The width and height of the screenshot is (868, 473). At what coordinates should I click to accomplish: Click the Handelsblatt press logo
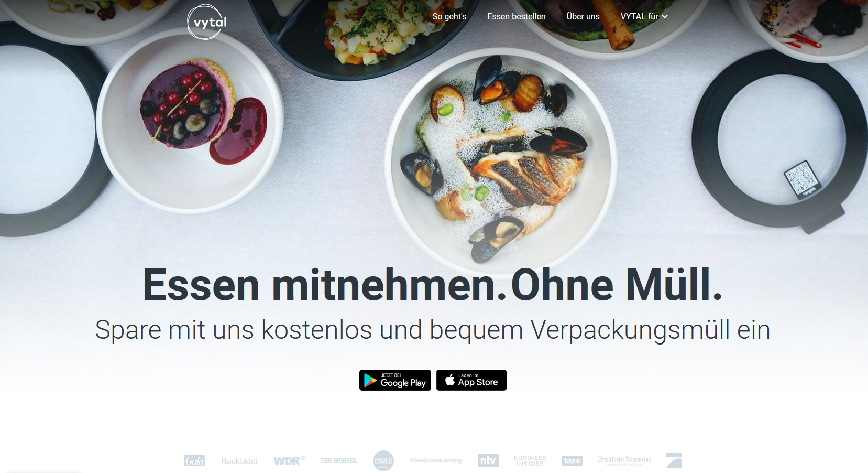point(239,461)
